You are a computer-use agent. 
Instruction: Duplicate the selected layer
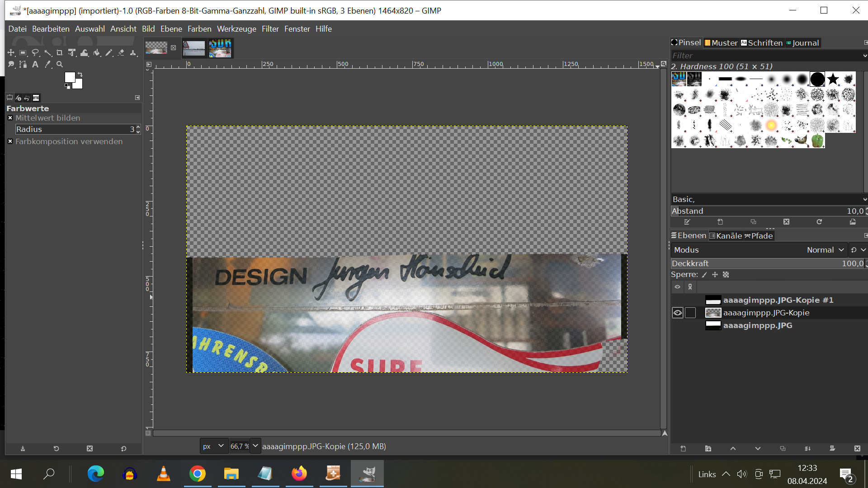tap(783, 449)
